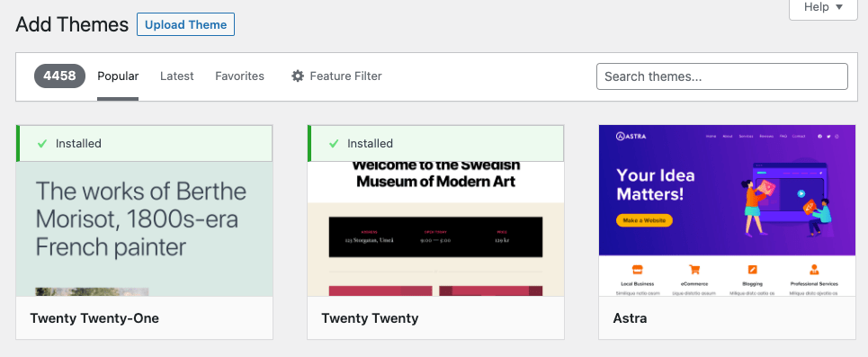Focus the Search themes field

[x=722, y=76]
